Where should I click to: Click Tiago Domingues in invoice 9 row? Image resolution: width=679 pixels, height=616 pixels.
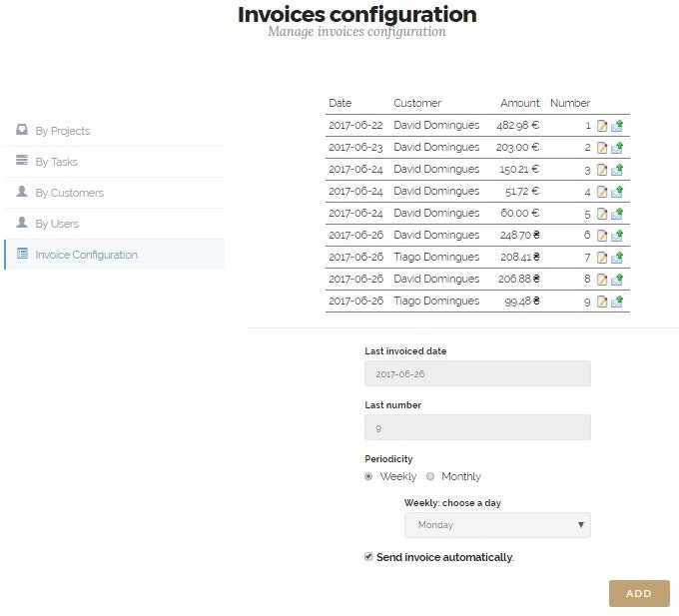point(436,301)
